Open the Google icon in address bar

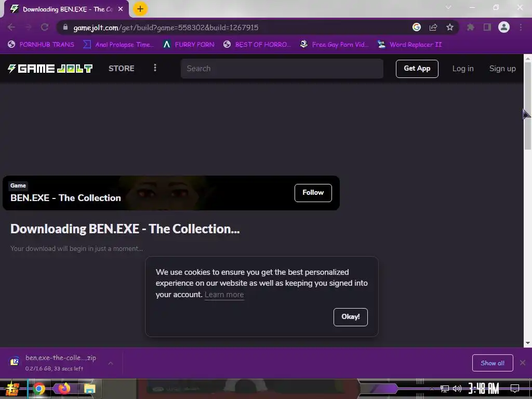(x=417, y=27)
